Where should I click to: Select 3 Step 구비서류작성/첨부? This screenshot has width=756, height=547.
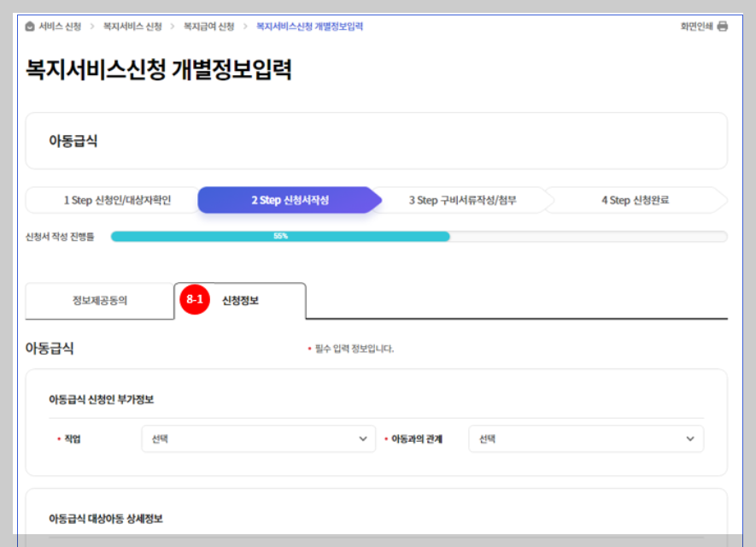(x=463, y=200)
